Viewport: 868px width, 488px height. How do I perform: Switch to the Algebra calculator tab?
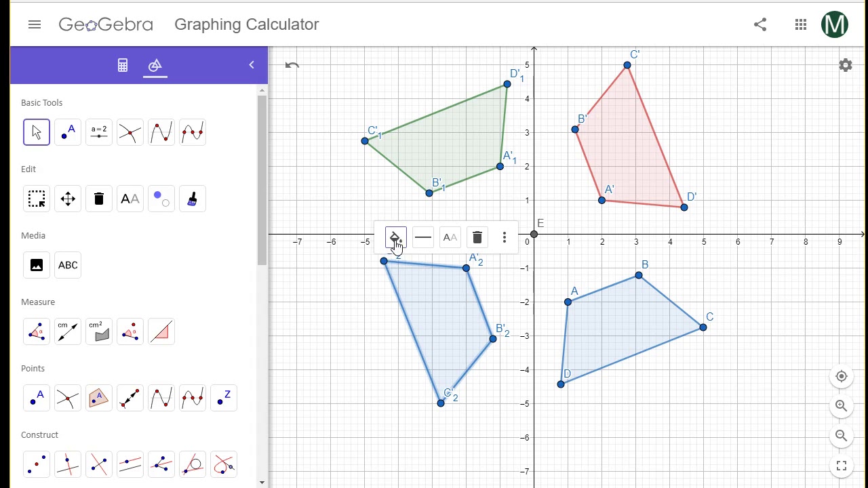(123, 65)
